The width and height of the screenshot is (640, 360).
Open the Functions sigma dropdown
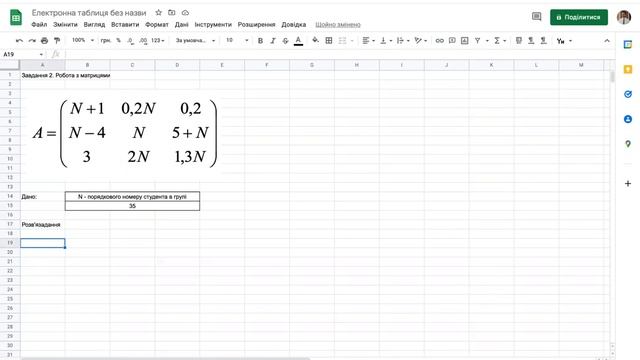[500, 40]
